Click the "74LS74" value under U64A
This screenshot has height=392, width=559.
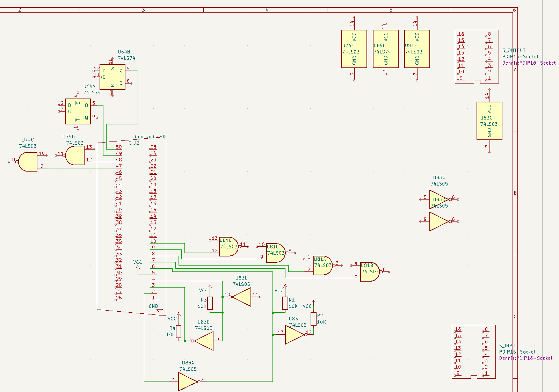[92, 93]
